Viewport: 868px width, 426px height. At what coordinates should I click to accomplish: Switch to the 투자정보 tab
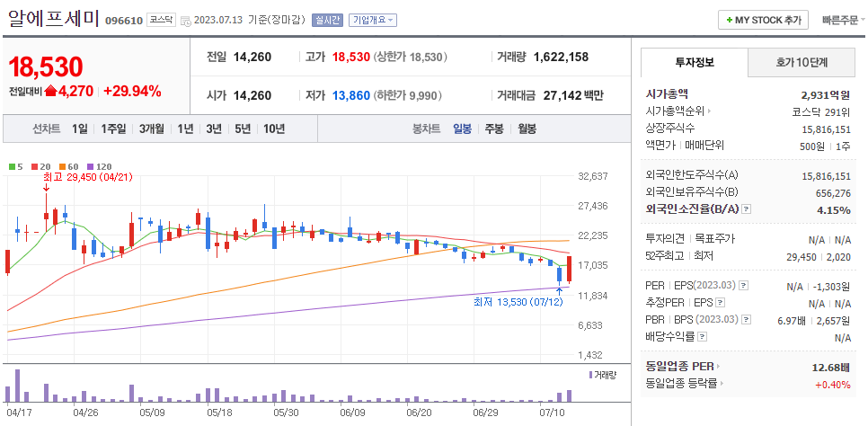[695, 63]
